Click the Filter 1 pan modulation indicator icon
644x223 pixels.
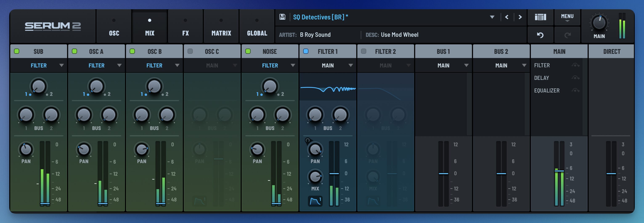click(307, 140)
